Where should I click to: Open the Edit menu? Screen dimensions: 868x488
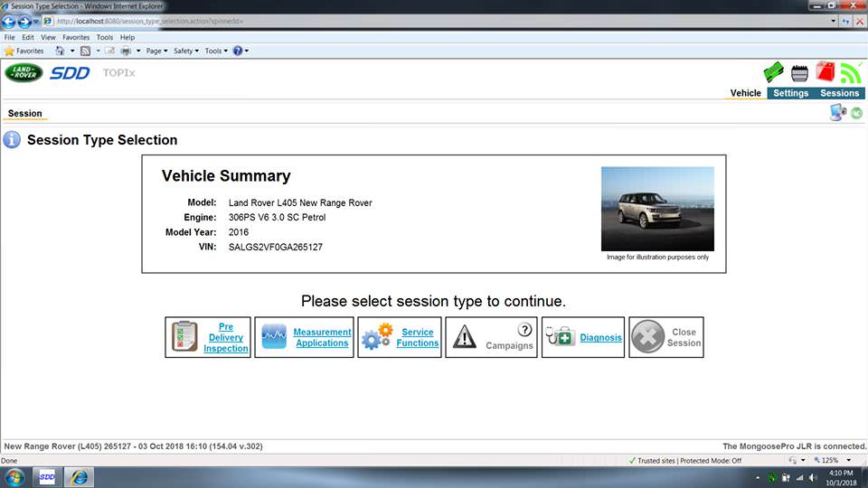pyautogui.click(x=28, y=38)
